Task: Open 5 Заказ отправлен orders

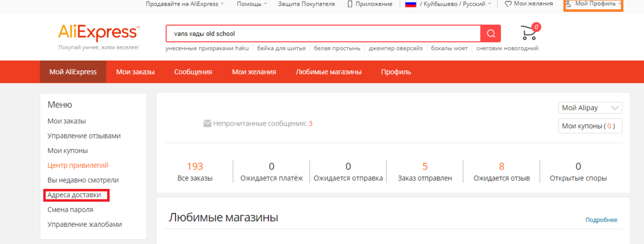Action: [x=425, y=172]
